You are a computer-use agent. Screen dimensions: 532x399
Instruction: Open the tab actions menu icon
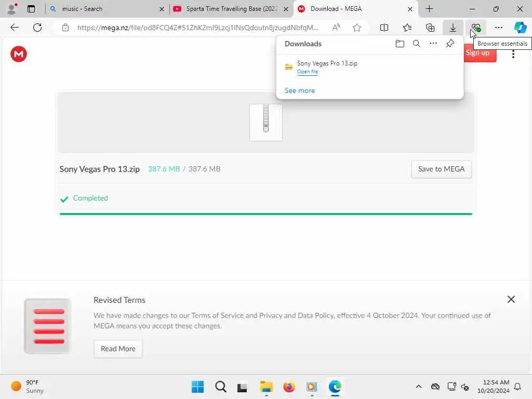[x=31, y=9]
